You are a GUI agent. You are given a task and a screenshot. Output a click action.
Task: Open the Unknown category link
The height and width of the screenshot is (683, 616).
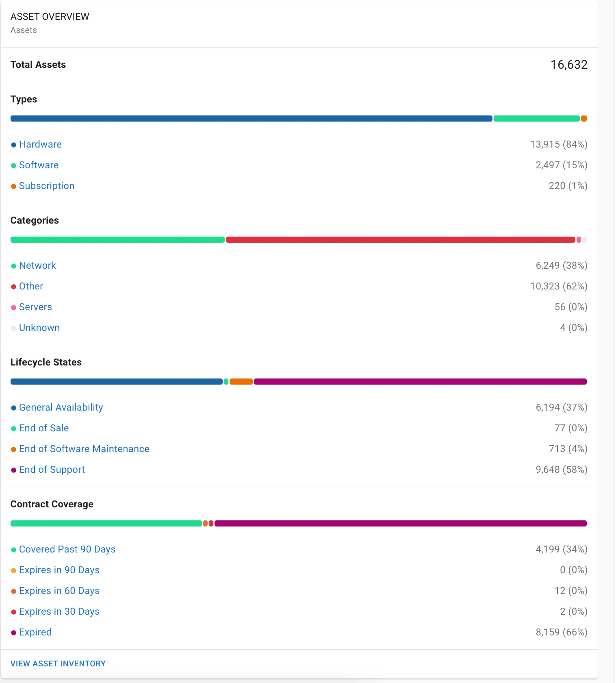pos(39,328)
